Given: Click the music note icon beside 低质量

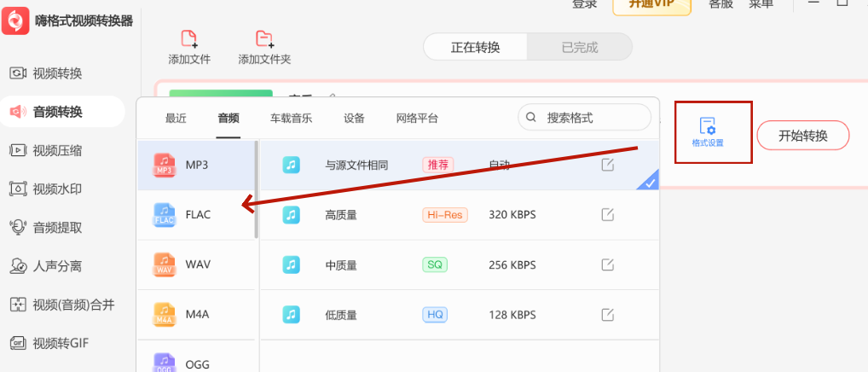Looking at the screenshot, I should pos(291,315).
